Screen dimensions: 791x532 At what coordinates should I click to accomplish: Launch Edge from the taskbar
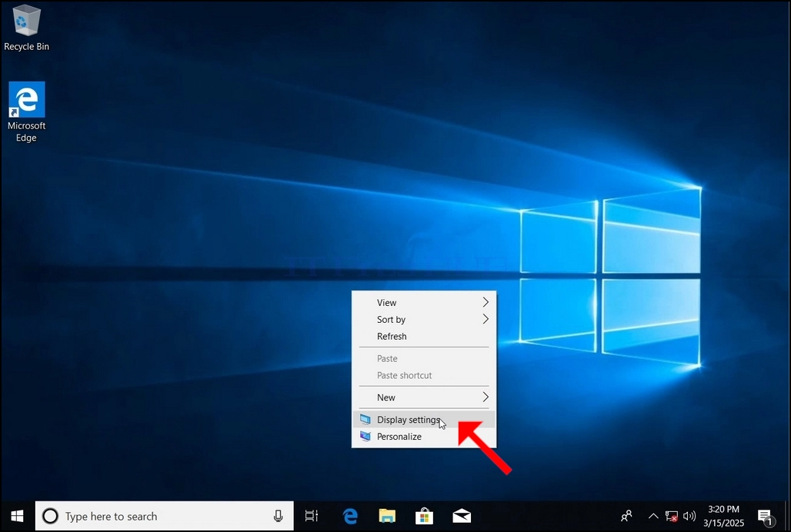(x=350, y=516)
